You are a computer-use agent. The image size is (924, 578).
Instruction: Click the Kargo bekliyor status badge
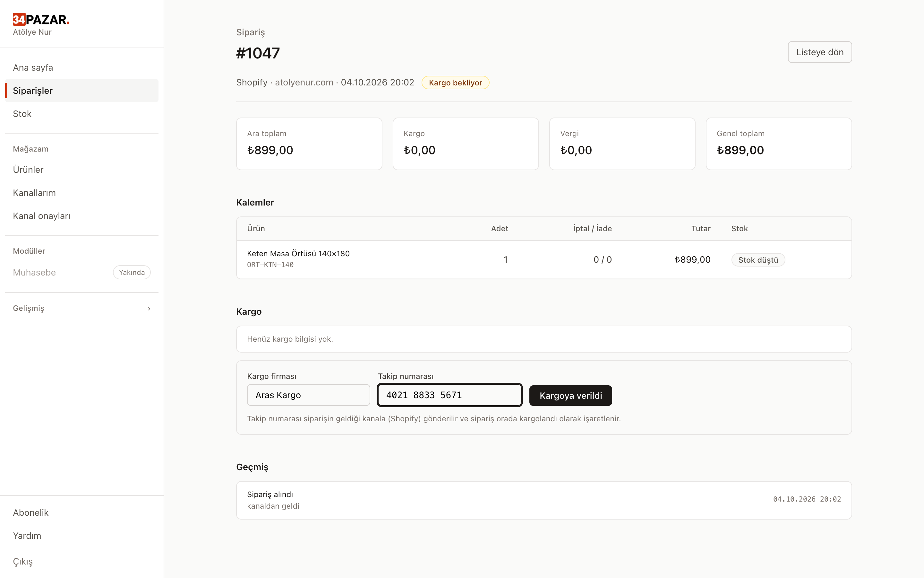[455, 83]
